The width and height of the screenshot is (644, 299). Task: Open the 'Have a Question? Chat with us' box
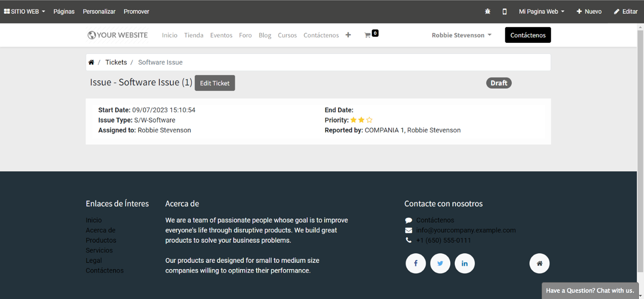coord(590,291)
